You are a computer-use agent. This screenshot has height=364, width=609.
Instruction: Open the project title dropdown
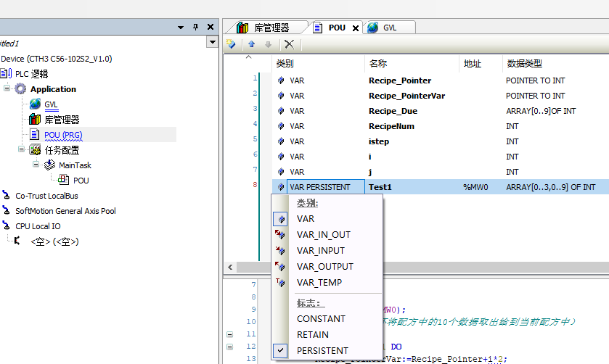[x=213, y=41]
